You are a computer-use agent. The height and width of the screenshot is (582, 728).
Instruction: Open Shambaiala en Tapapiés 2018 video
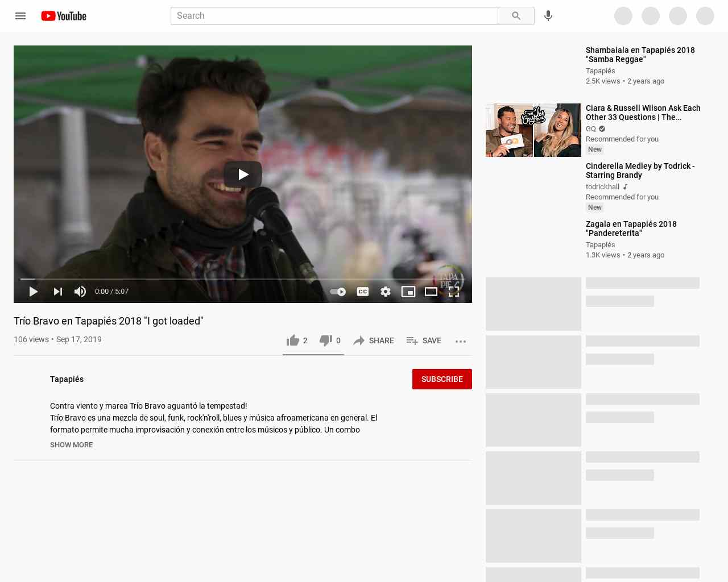pos(640,55)
